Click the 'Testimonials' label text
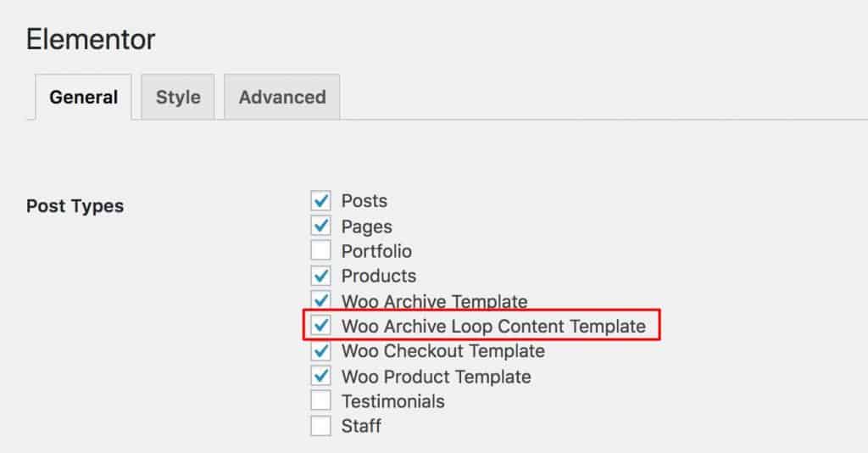The height and width of the screenshot is (453, 868). [x=392, y=401]
